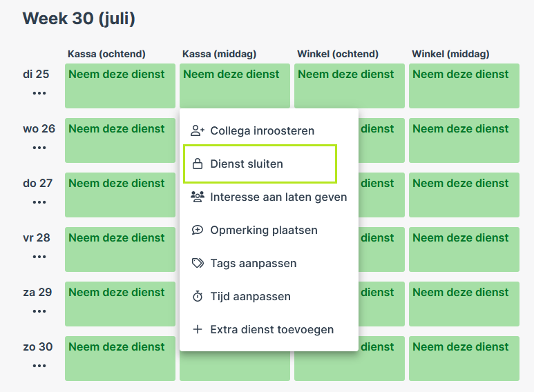Take the Winkel (ochtend) shift on di 25

click(350, 86)
